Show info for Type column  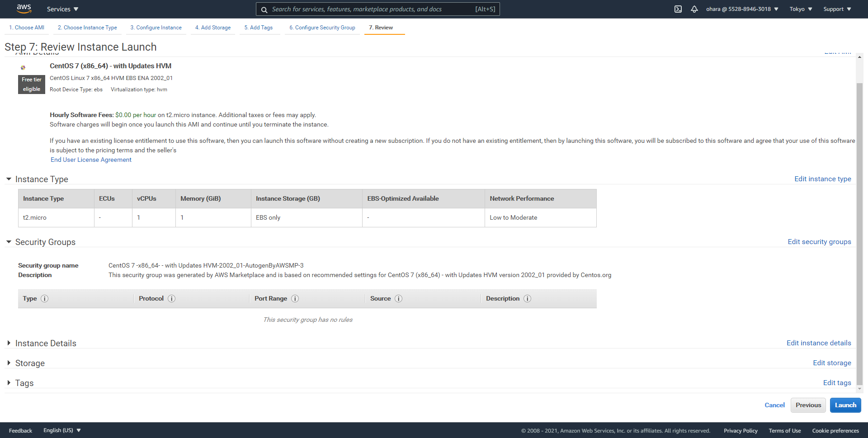[45, 299]
